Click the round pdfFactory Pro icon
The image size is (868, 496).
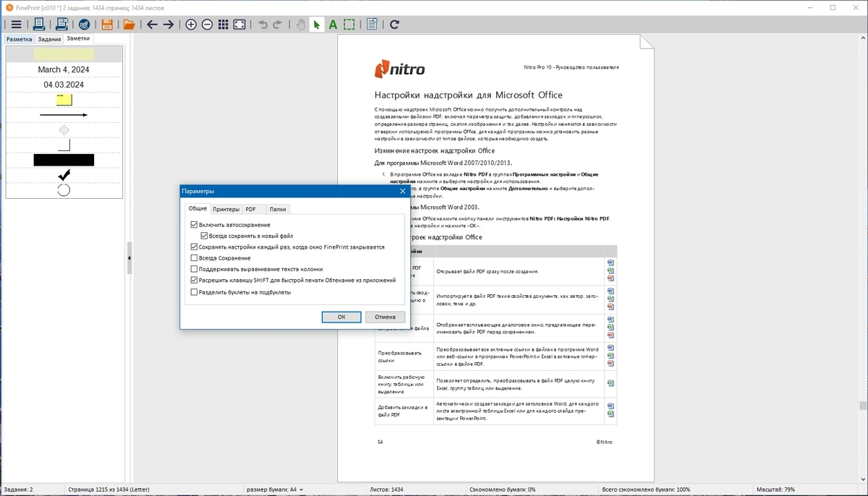click(x=84, y=25)
